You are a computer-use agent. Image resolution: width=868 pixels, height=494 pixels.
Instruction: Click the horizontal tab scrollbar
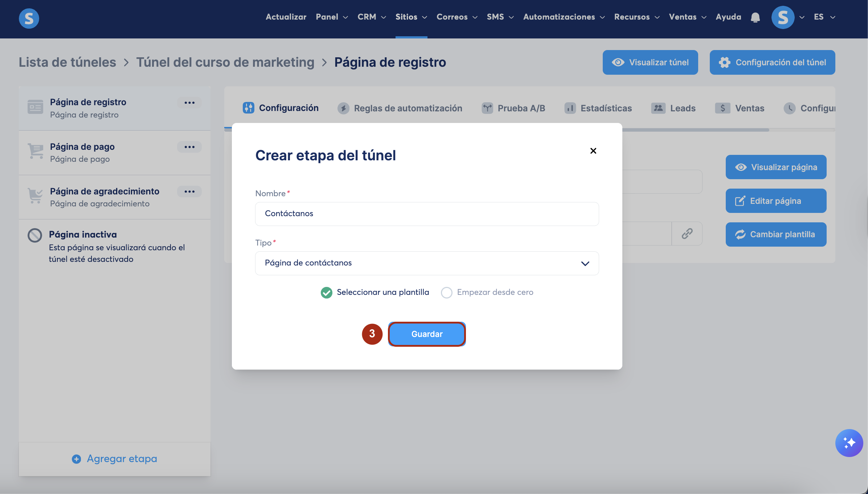689,130
